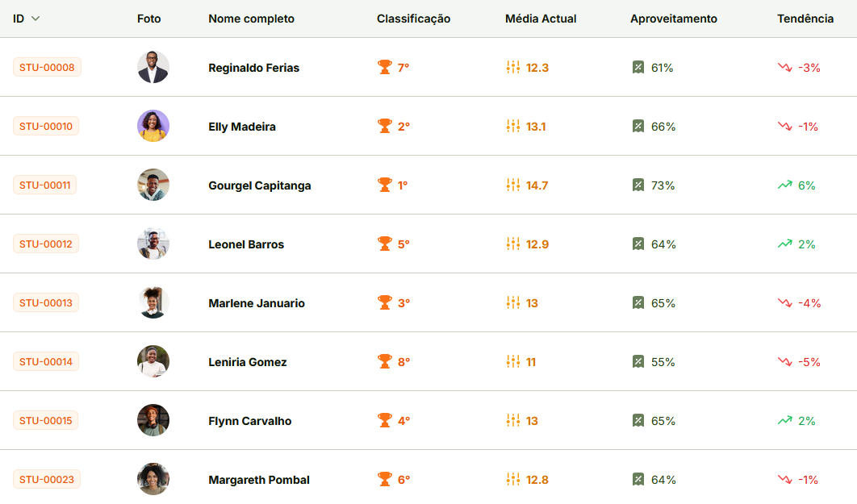Click the downward trend arrow beside -4%

pyautogui.click(x=784, y=302)
